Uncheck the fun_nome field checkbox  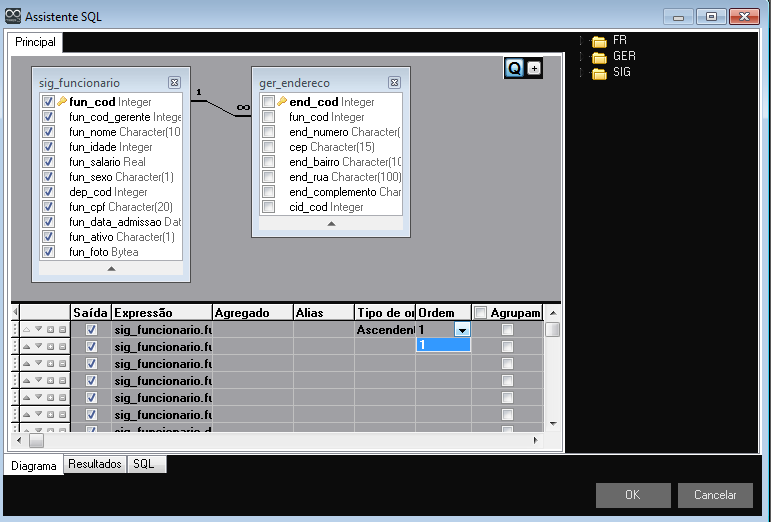(48, 132)
